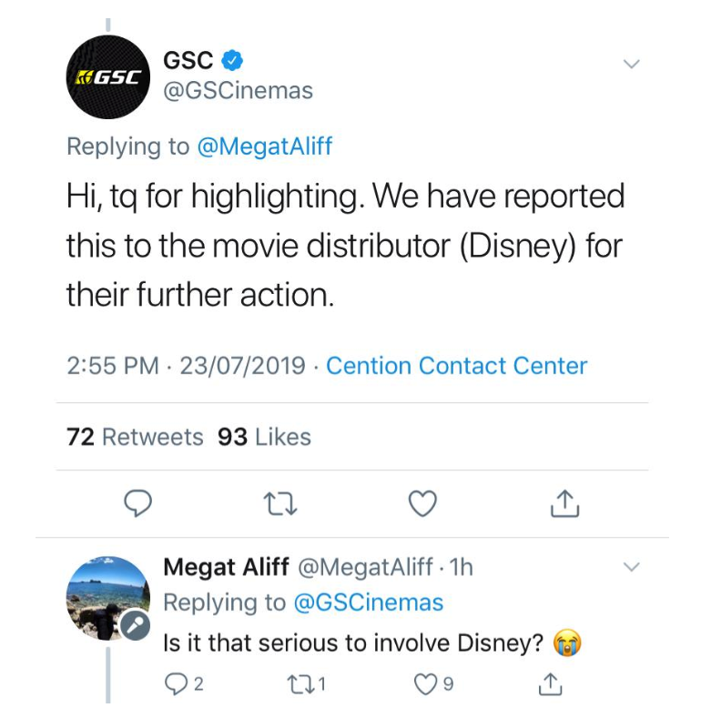The height and width of the screenshot is (728, 701).
Task: View the 72 Retweets list
Action: point(135,437)
